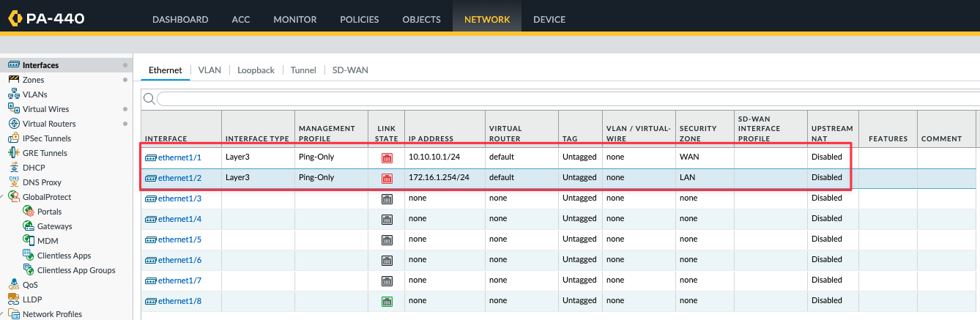Screen dimensions: 980x320
Task: Select Virtual Routers in the sidebar
Action: point(49,124)
